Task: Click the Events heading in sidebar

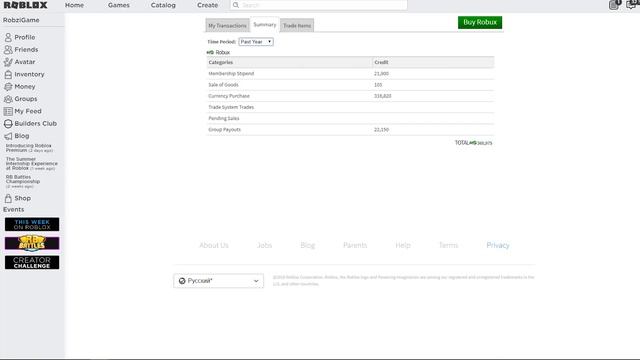Action: click(13, 209)
